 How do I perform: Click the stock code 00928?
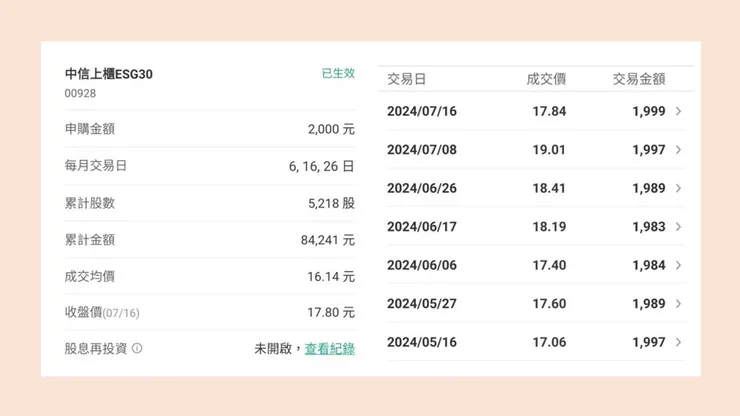click(80, 93)
